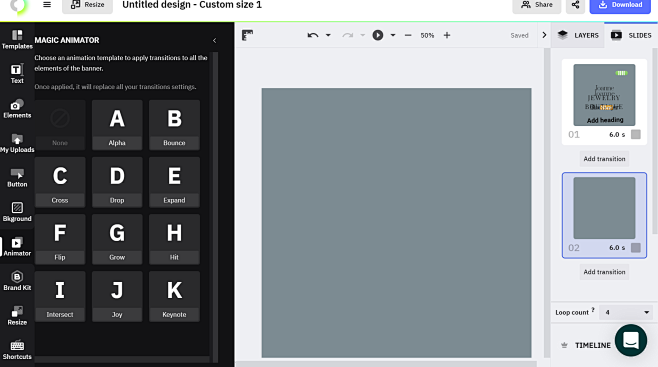The image size is (658, 367).
Task: Select the None animation template
Action: (60, 125)
